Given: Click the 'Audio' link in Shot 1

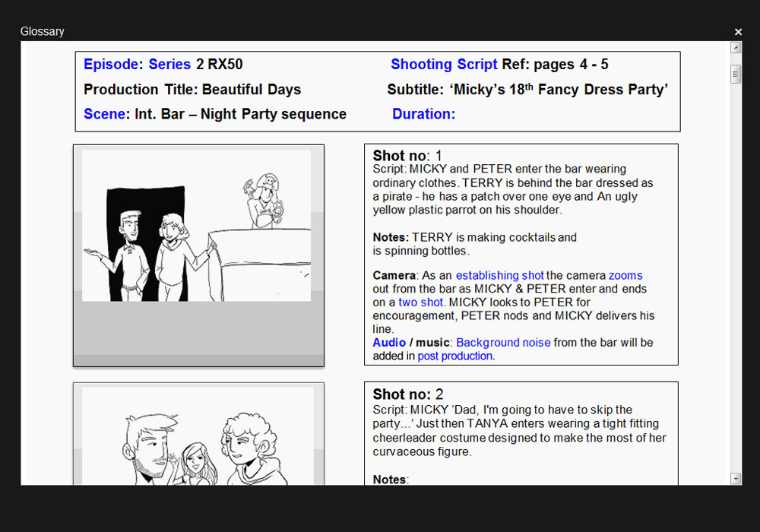Looking at the screenshot, I should pos(389,343).
